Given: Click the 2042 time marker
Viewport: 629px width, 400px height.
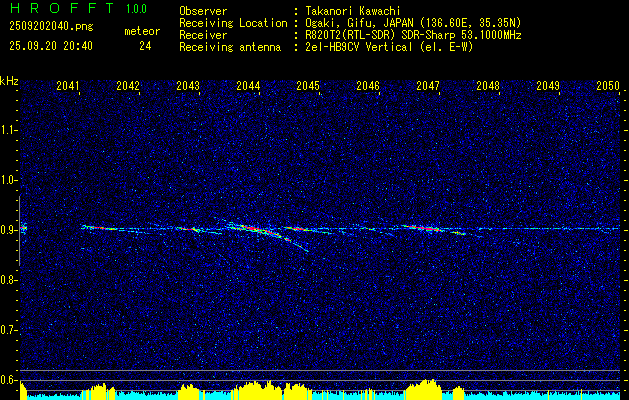Looking at the screenshot, I should click(128, 85).
